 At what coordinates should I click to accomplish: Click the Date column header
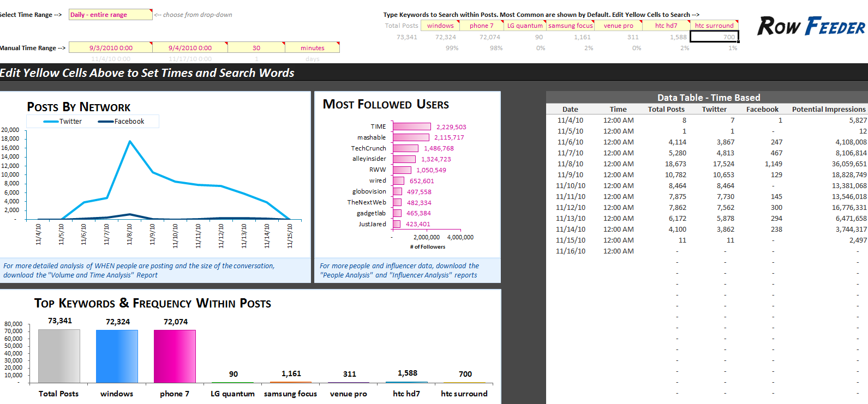point(570,109)
